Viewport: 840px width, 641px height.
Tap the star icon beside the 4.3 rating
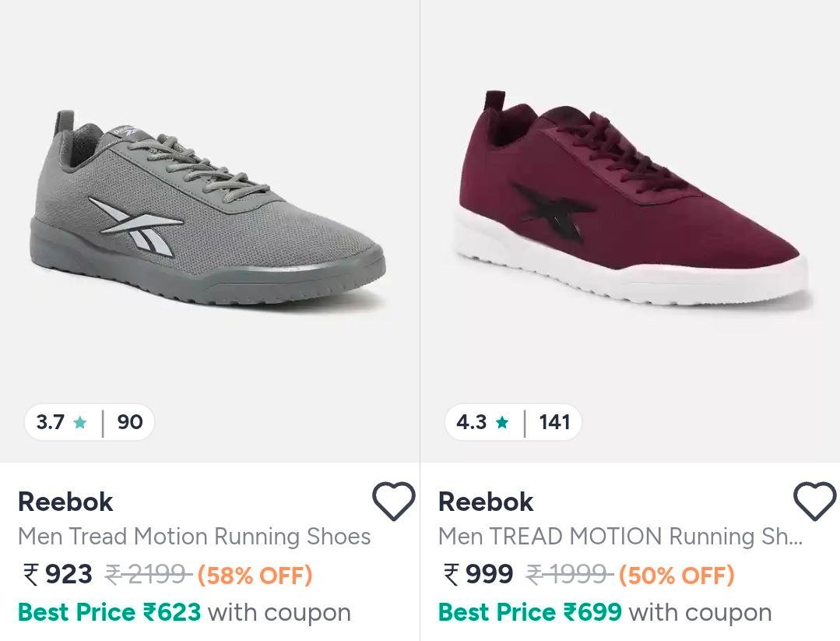501,422
